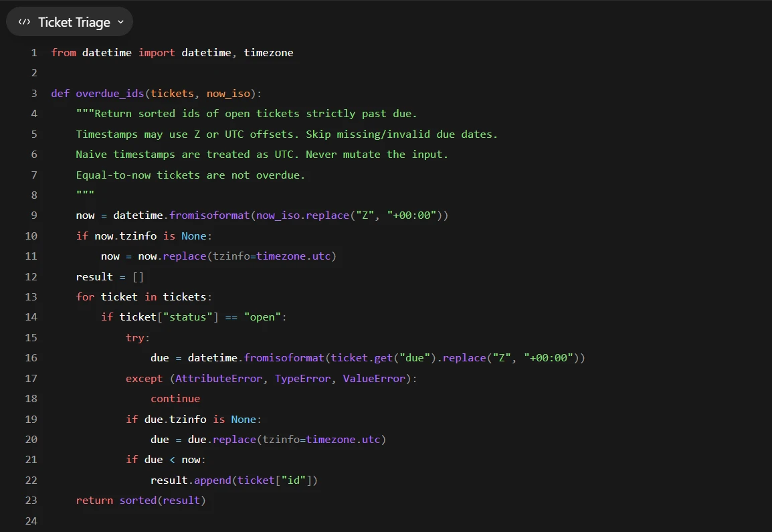Click line number 24 in the gutter
Screen dimensions: 772x532
[31, 521]
